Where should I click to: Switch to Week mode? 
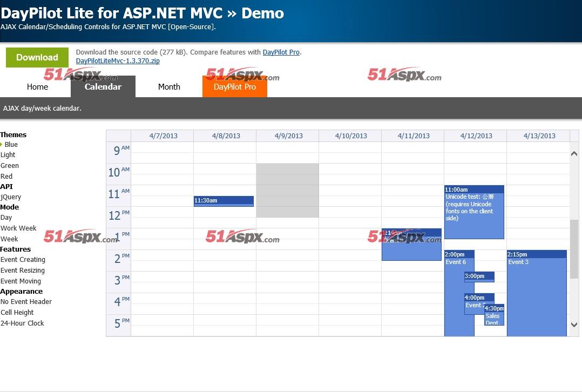pyautogui.click(x=9, y=239)
